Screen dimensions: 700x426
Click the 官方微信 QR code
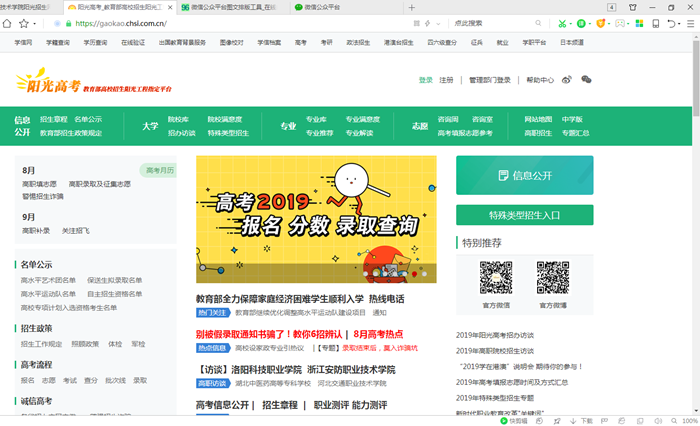tap(496, 277)
